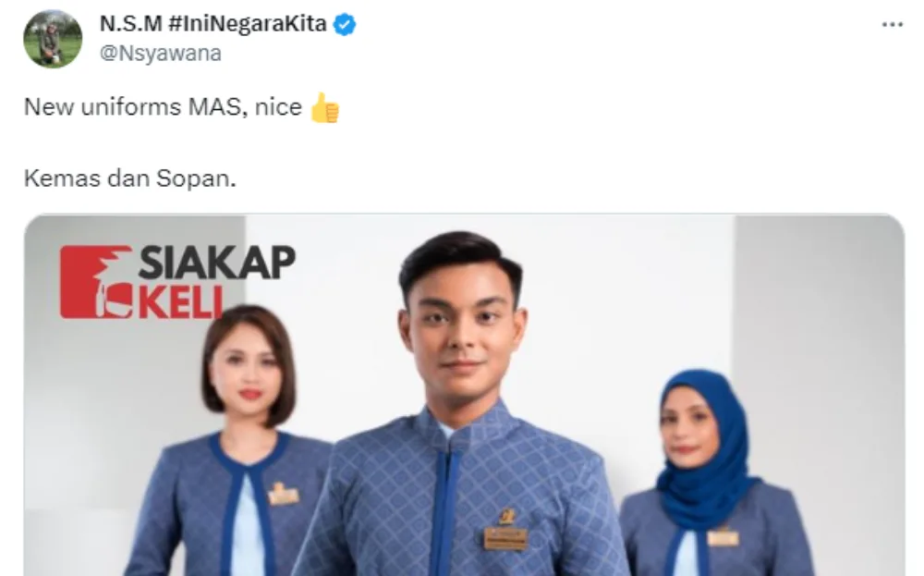Open the attached uniform photo
This screenshot has height=576, width=924.
pyautogui.click(x=465, y=395)
